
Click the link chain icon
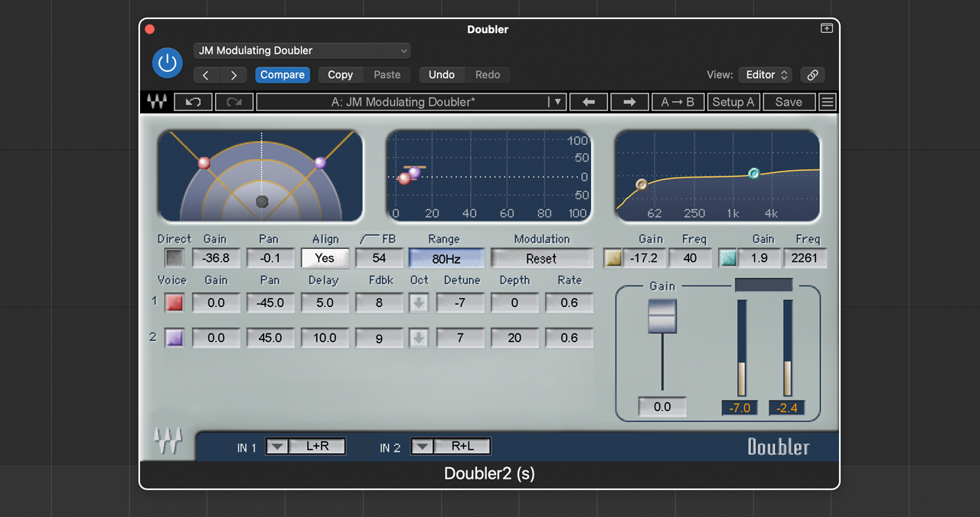click(x=812, y=75)
